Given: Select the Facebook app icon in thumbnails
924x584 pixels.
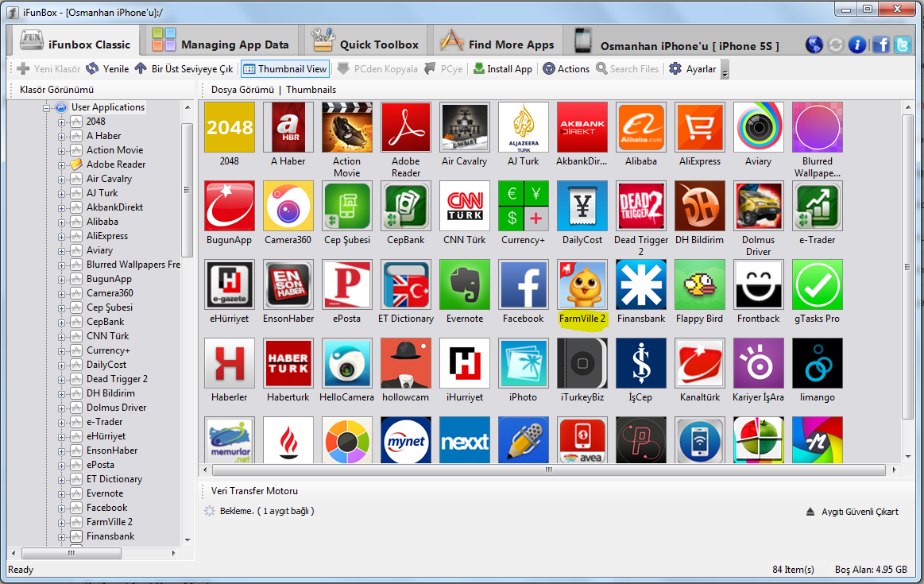Looking at the screenshot, I should pos(524,284).
